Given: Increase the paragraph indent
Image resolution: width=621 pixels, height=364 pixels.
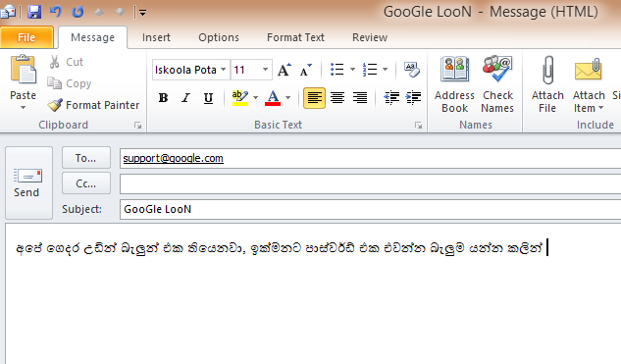Looking at the screenshot, I should [x=413, y=98].
